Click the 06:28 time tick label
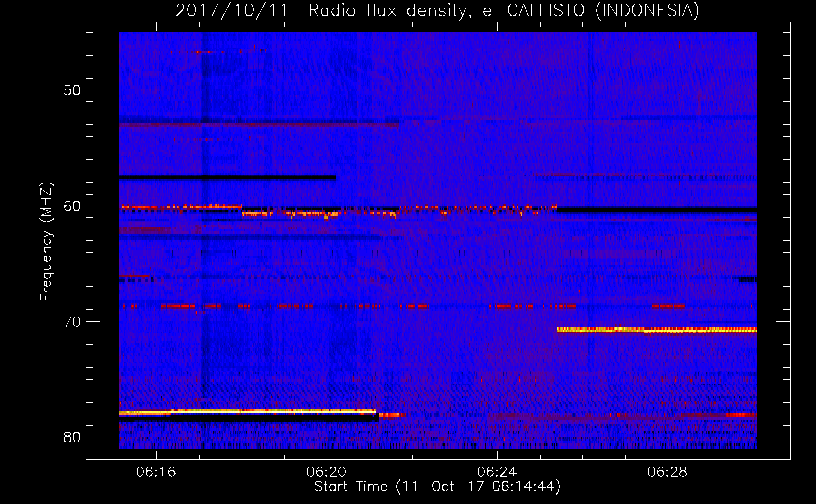Screen dimensions: 816x504 pos(667,472)
